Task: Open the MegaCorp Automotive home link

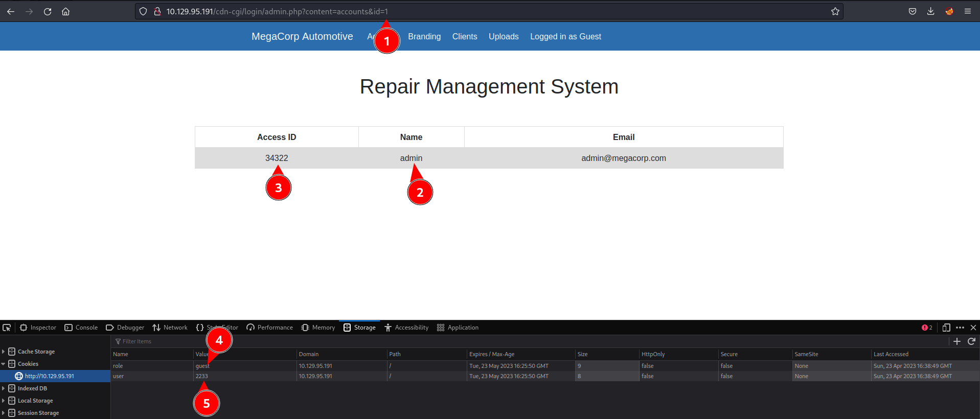Action: tap(302, 36)
